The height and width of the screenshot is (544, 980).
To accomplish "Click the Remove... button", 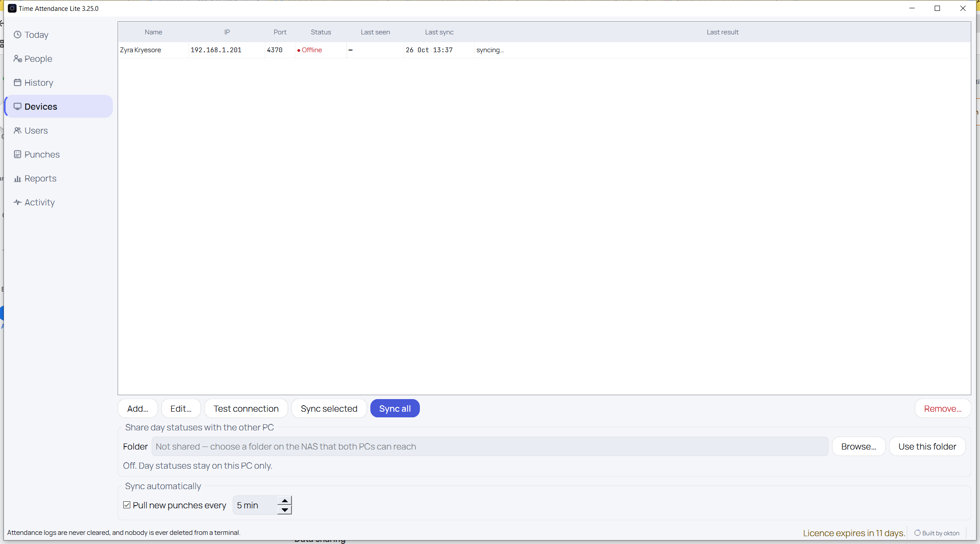I will coord(943,409).
